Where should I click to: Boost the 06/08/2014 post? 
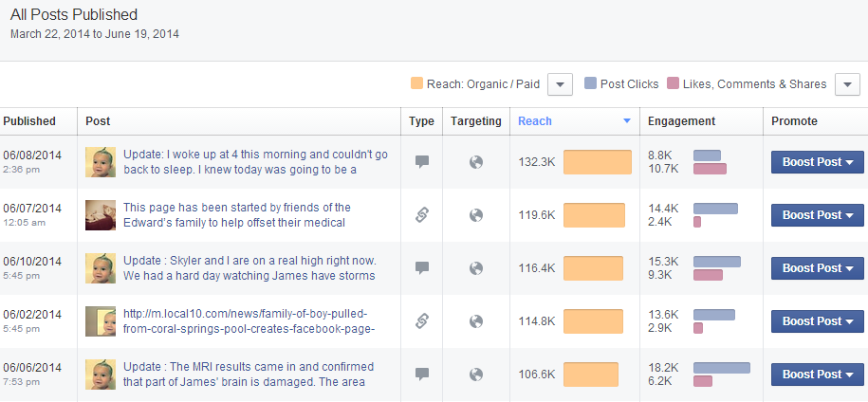click(x=816, y=162)
